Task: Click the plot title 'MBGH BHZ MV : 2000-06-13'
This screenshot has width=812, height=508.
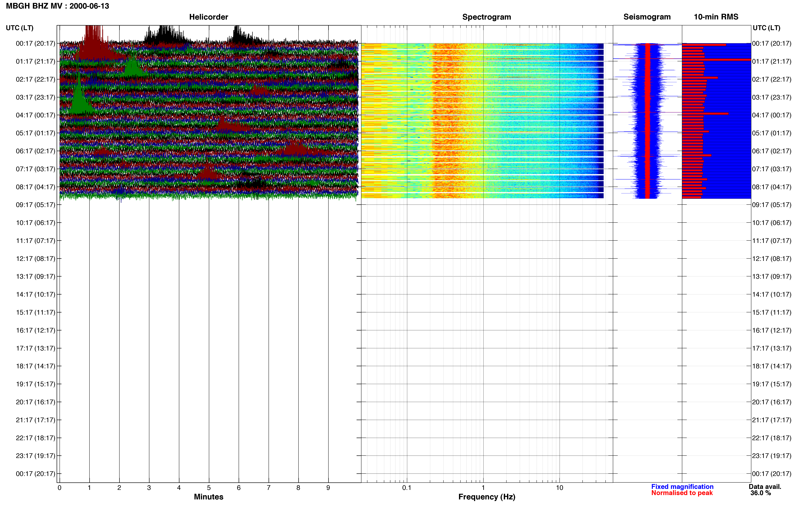Action: tap(57, 6)
